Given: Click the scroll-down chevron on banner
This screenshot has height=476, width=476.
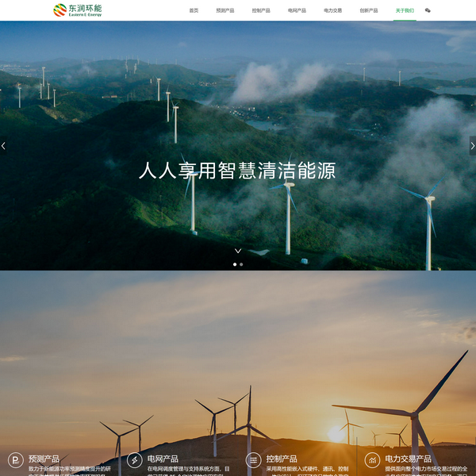Looking at the screenshot, I should tap(237, 251).
